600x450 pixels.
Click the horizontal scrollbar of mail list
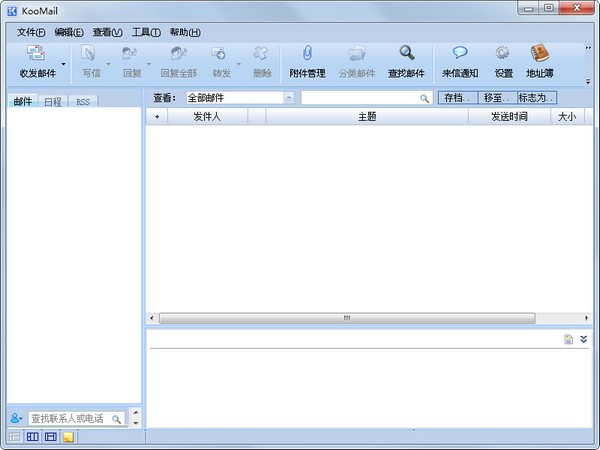347,318
